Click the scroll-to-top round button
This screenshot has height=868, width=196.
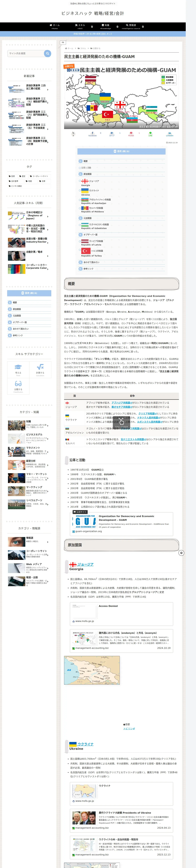point(181,553)
